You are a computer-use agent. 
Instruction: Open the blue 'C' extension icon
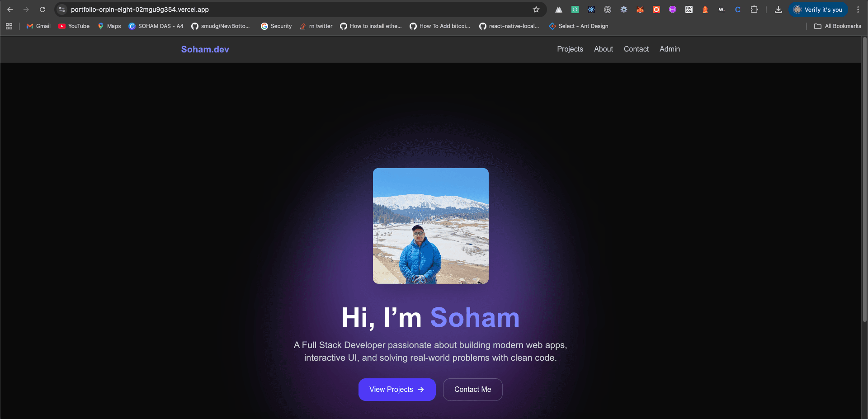(738, 9)
